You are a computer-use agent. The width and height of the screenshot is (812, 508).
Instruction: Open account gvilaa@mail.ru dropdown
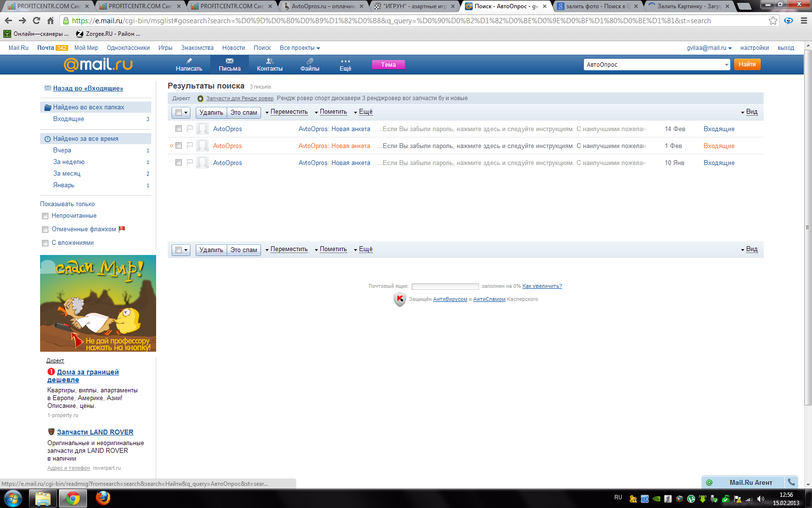pos(709,48)
